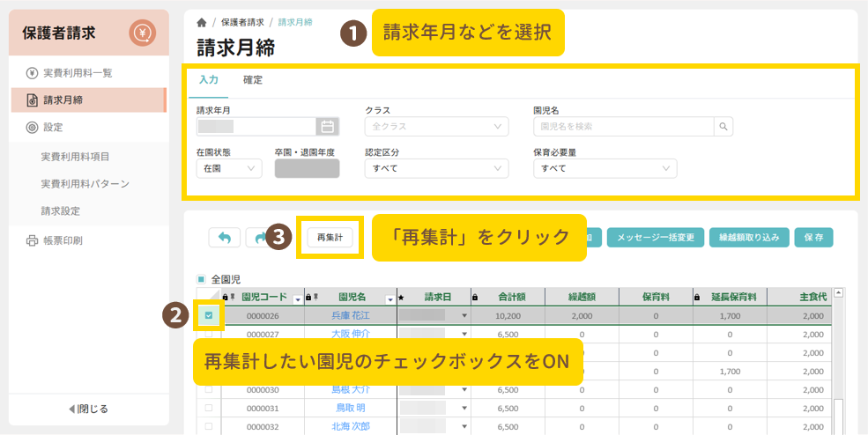The width and height of the screenshot is (868, 435).
Task: Check the checkbox for child 0000031
Action: point(209,408)
